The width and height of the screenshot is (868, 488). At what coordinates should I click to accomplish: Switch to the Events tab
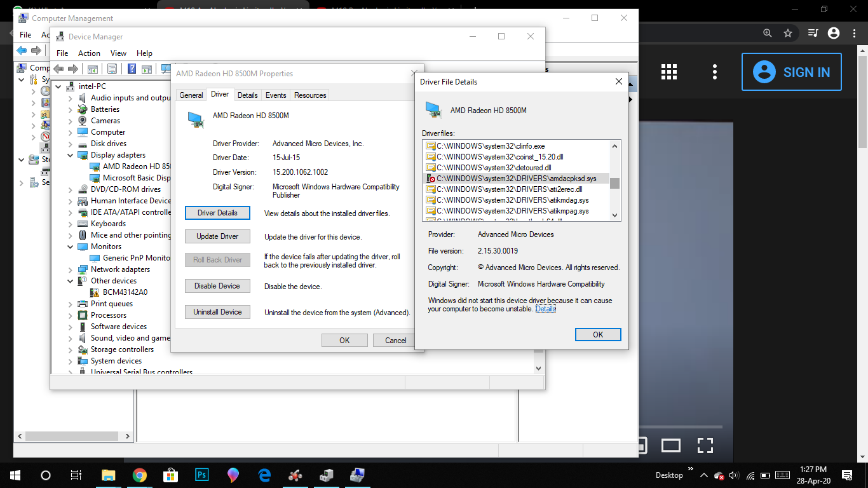[x=276, y=95]
